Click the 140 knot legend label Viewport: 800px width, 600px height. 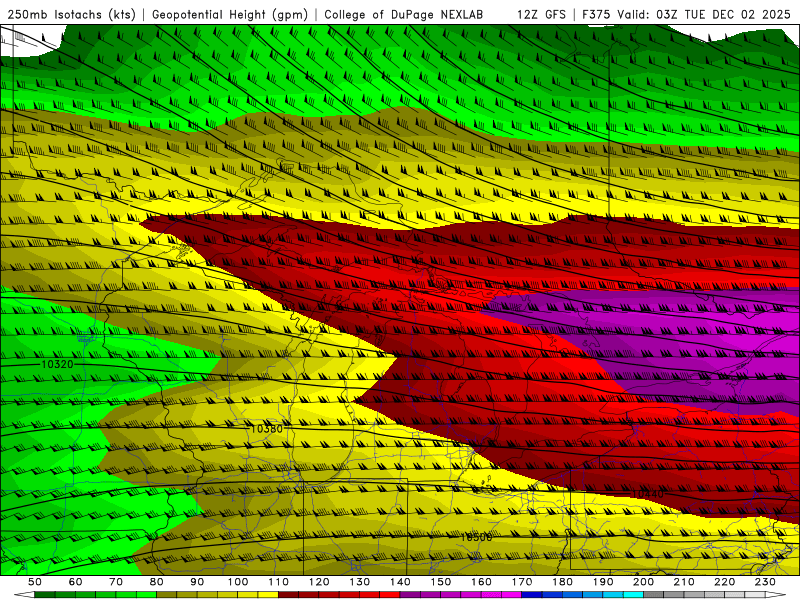[x=400, y=582]
